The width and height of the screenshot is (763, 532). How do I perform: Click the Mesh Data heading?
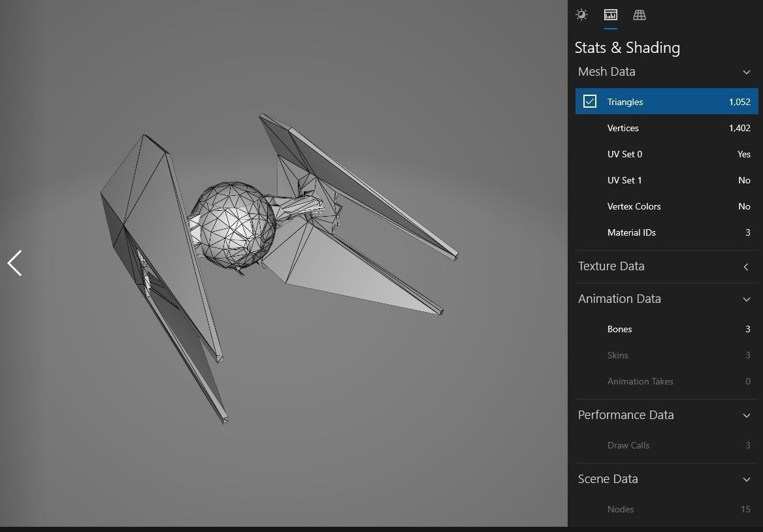point(607,72)
